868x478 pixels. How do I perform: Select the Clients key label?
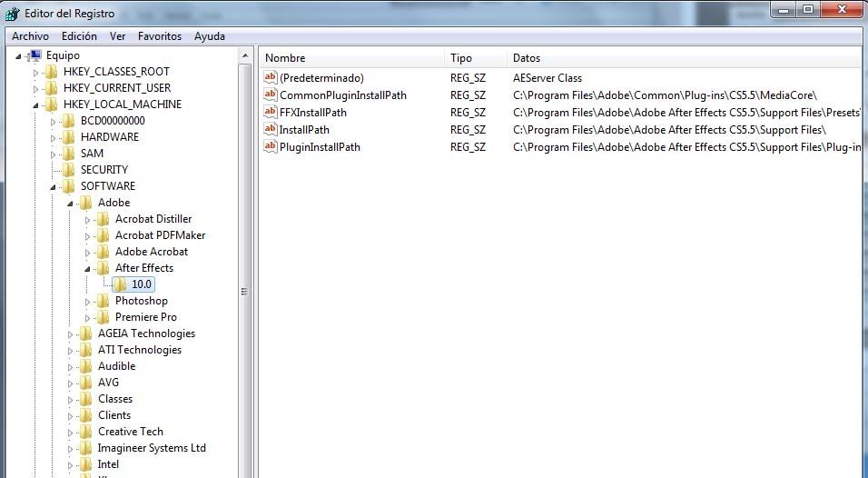point(114,415)
